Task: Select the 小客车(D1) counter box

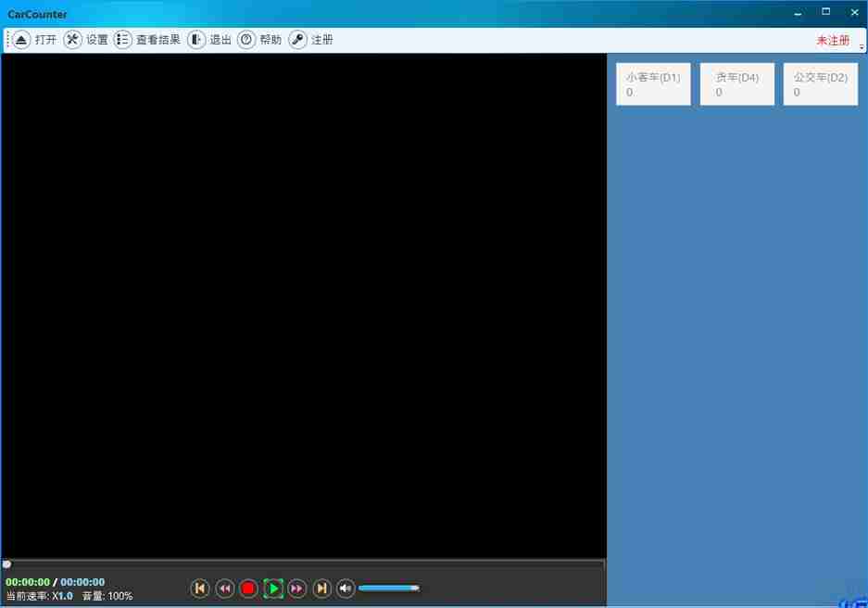Action: [x=653, y=84]
